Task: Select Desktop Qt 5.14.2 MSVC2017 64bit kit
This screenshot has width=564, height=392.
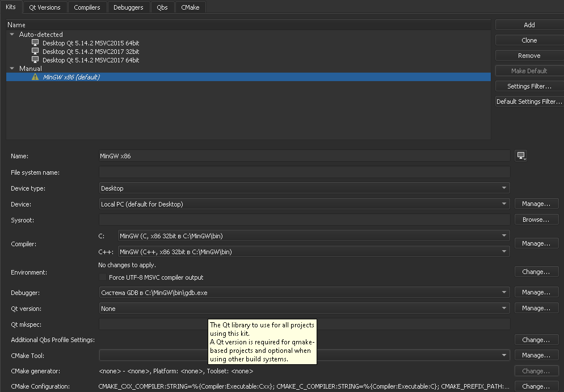Action: click(x=91, y=60)
